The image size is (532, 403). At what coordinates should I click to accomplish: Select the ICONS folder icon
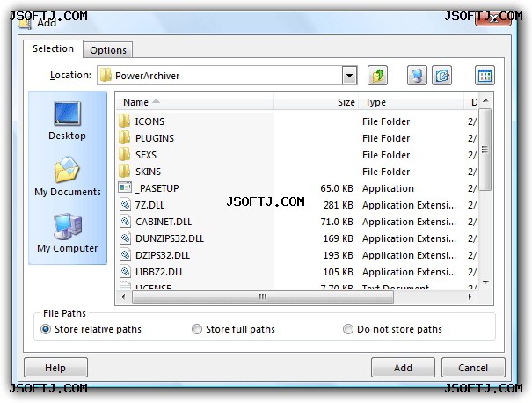125,121
